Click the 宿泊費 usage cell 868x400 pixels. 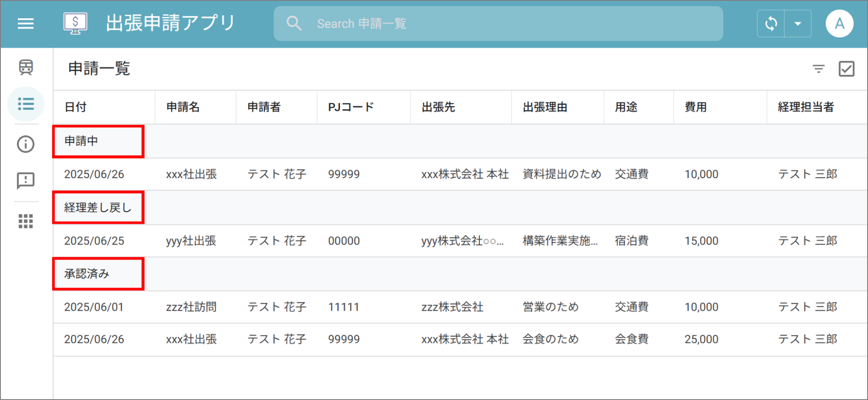[632, 241]
